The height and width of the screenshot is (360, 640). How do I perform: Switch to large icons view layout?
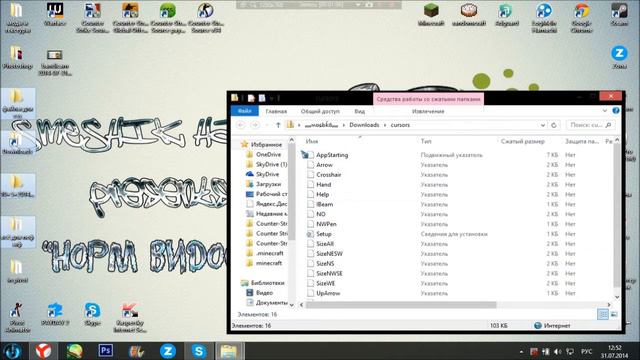tap(613, 314)
